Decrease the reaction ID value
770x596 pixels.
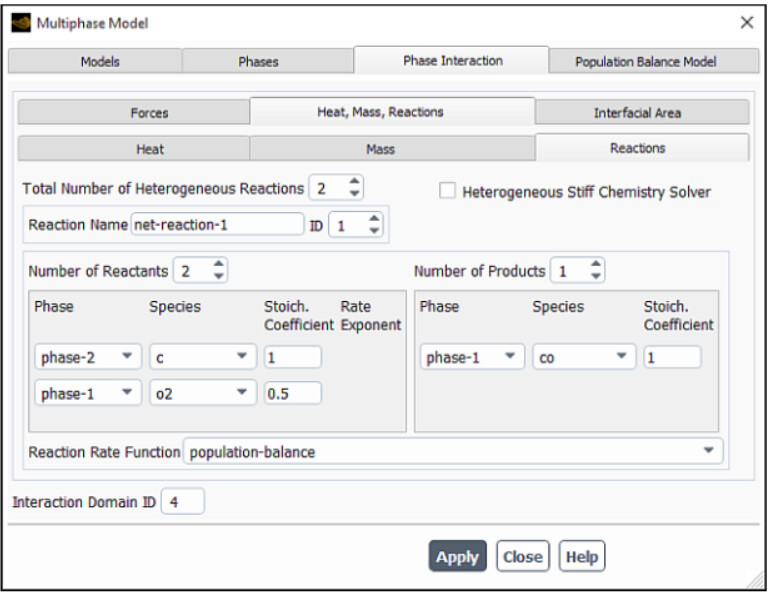[375, 231]
